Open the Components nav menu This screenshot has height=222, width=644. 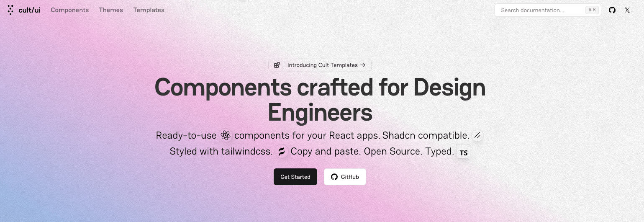69,10
